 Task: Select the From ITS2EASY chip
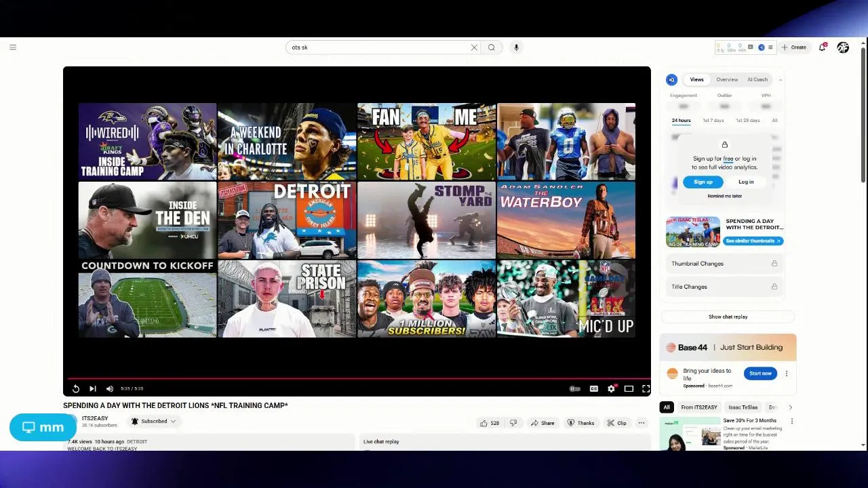pyautogui.click(x=699, y=407)
